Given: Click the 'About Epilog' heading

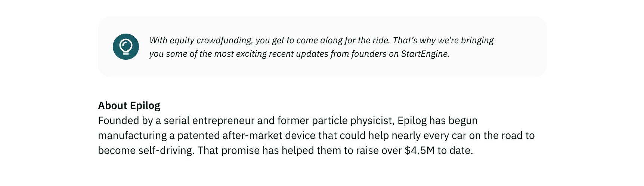Looking at the screenshot, I should click(x=129, y=106).
